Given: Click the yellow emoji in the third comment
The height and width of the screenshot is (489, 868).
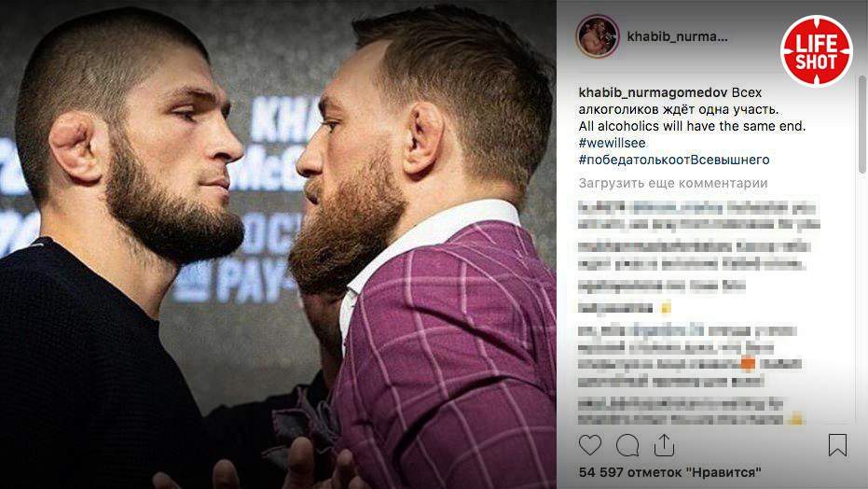Looking at the screenshot, I should coord(666,307).
